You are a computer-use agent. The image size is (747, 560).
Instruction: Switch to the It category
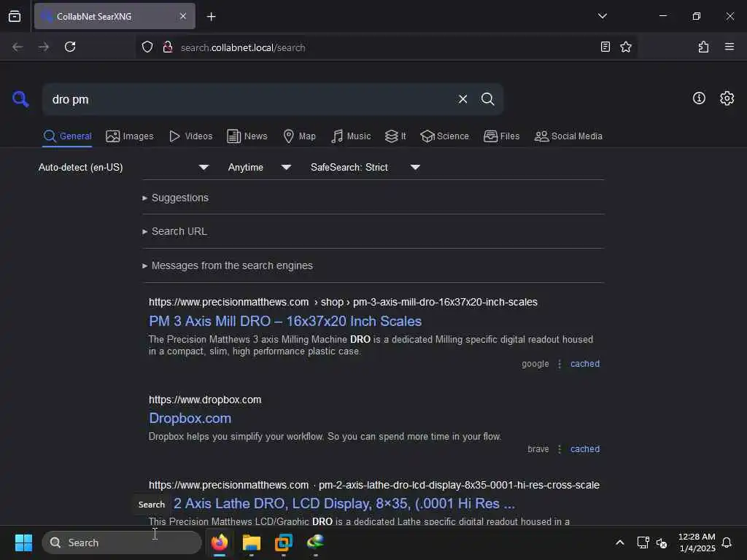click(x=395, y=136)
